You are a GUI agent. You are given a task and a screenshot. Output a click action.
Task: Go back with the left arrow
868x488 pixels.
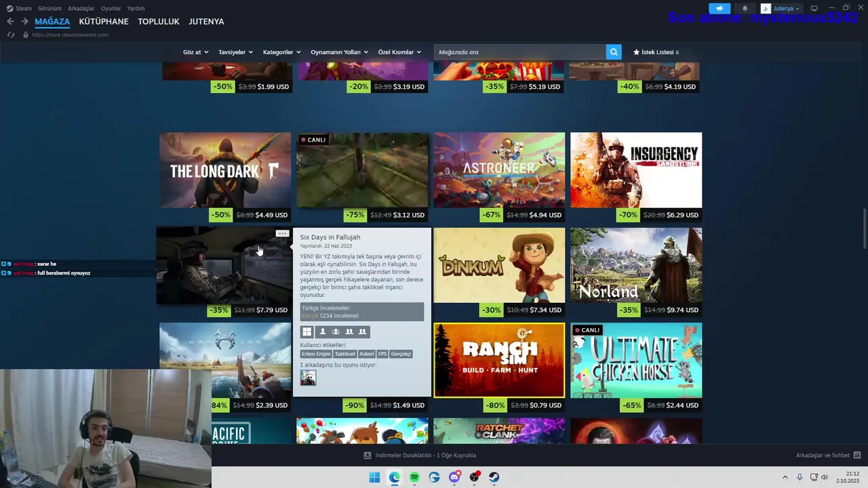tap(10, 22)
